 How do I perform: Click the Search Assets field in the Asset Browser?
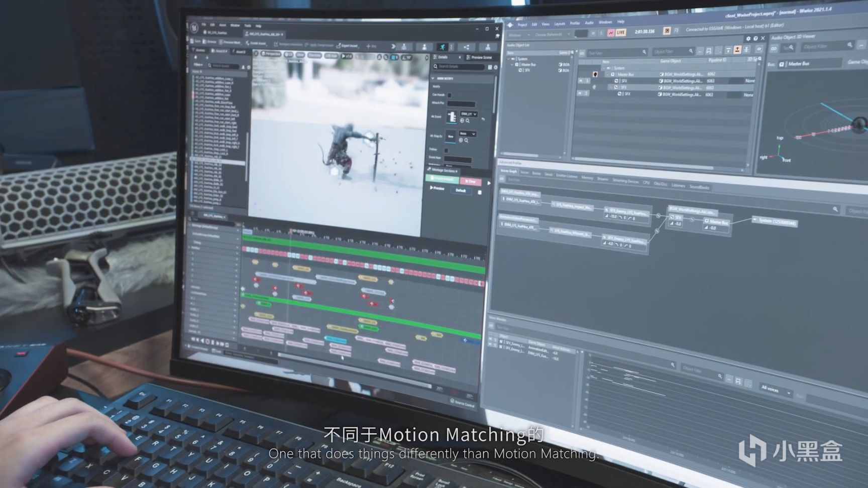click(225, 66)
